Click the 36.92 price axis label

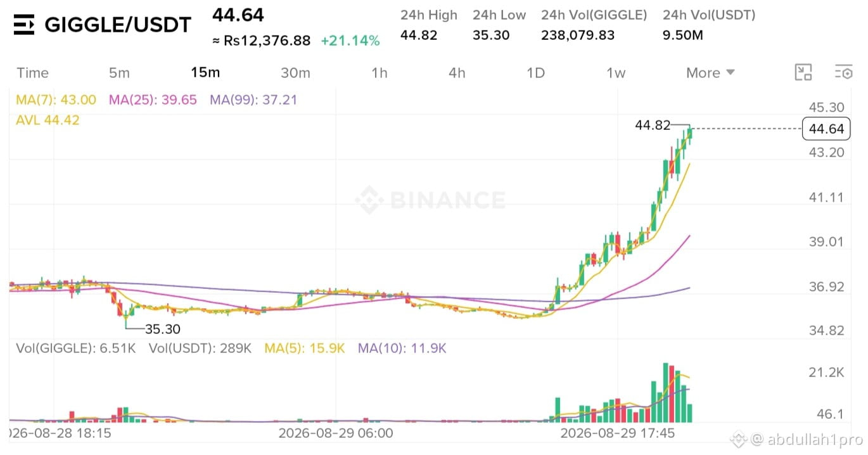[x=827, y=287]
